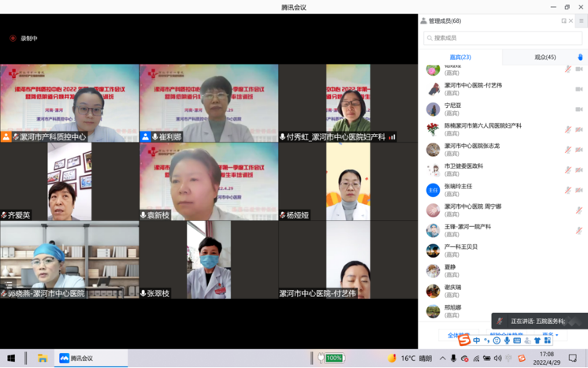Select the 袁新枝 video tile
The height and width of the screenshot is (368, 588).
coord(209,181)
